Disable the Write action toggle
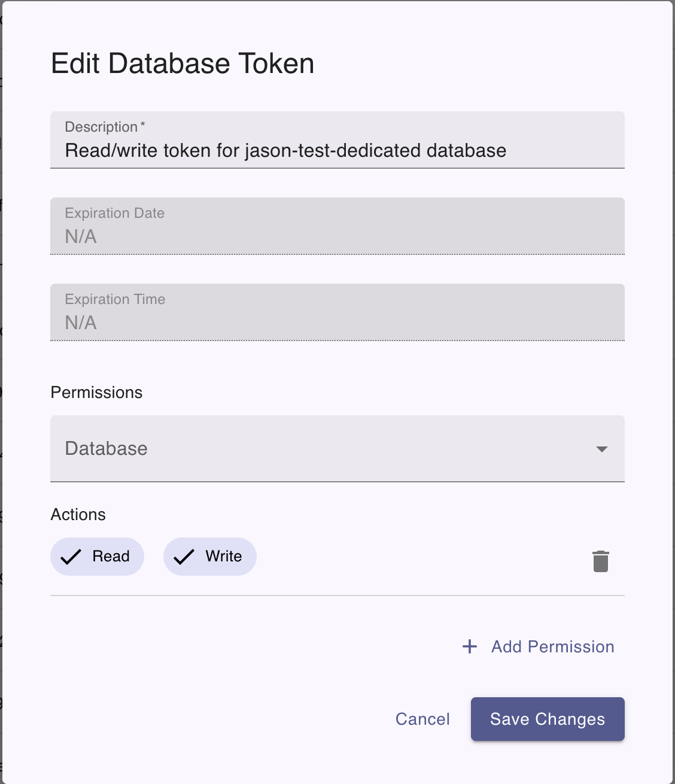 point(209,556)
